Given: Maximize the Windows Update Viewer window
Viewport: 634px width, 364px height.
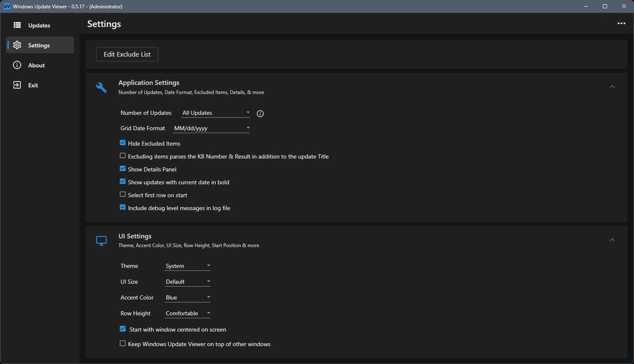Looking at the screenshot, I should (605, 6).
